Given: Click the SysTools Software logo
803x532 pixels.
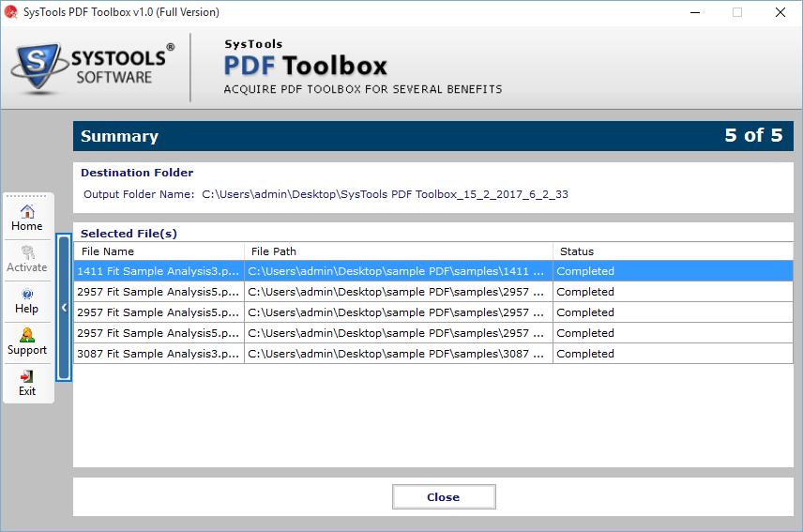Looking at the screenshot, I should pos(93,68).
